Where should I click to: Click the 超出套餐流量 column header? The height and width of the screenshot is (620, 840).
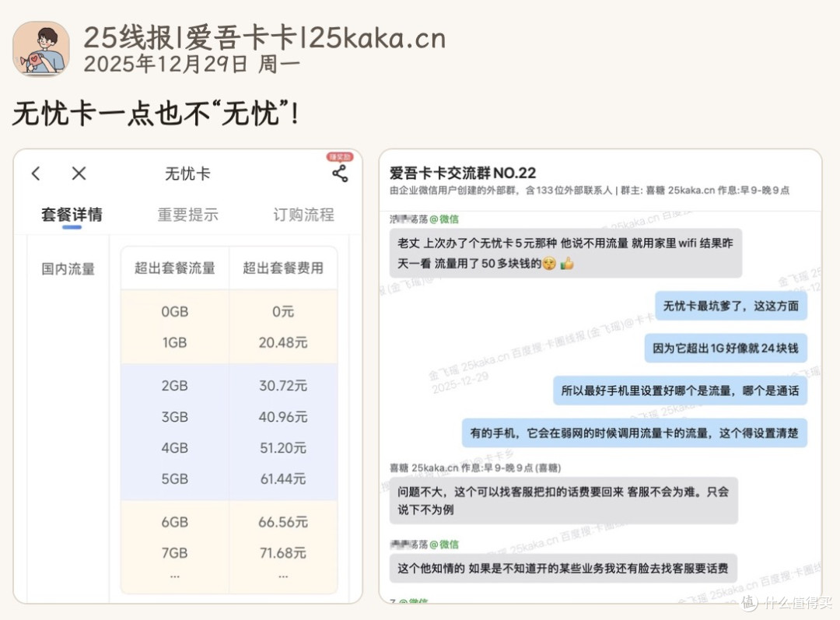pos(175,268)
